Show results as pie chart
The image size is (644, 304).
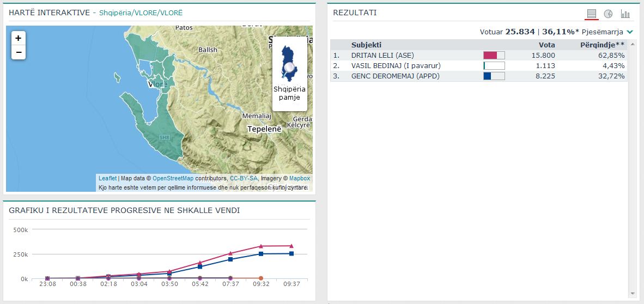click(x=608, y=14)
